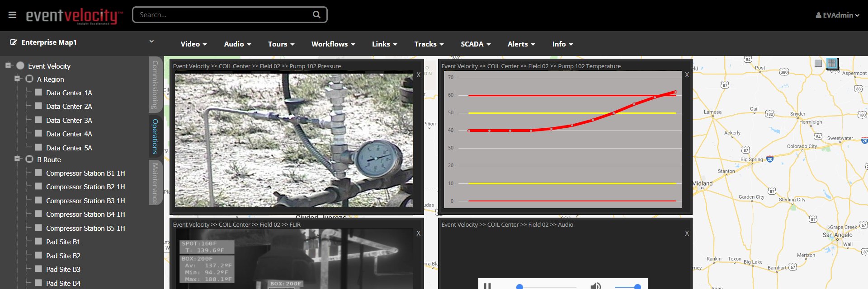Toggle the Pad Site B4 checkbox
868x289 pixels.
38,283
